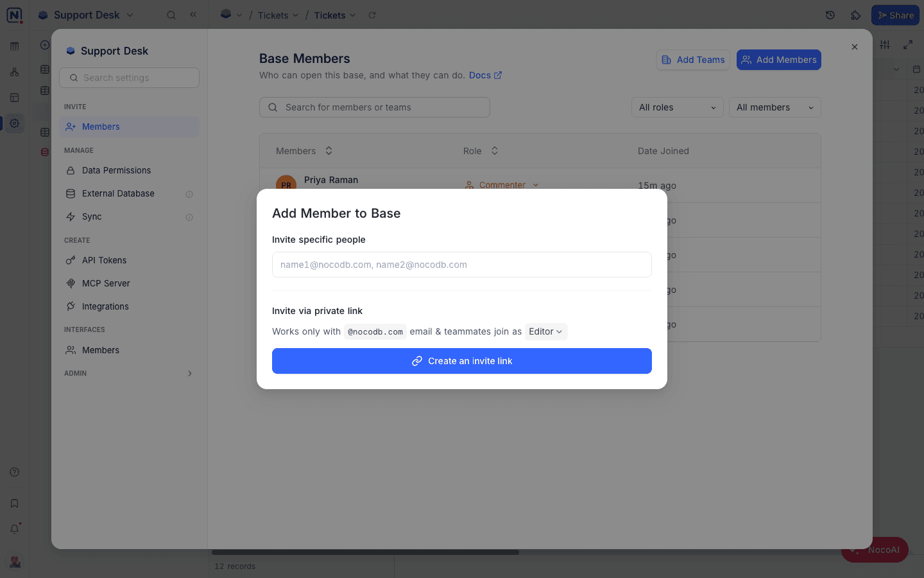Open the Docs link
Viewport: 924px width, 578px height.
click(485, 75)
